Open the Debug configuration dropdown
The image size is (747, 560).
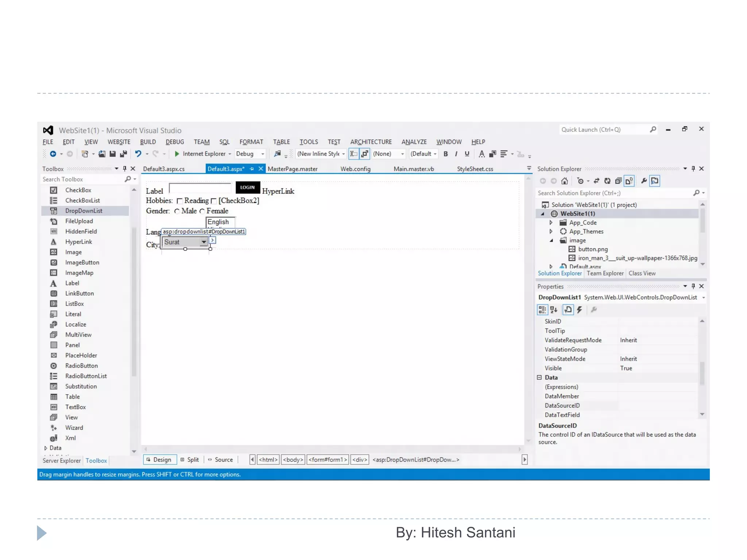click(x=262, y=154)
